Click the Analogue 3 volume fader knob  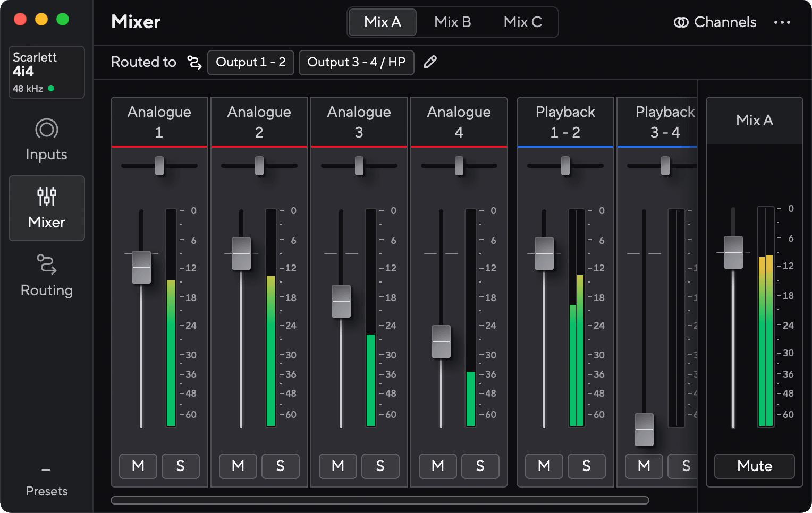[341, 301]
